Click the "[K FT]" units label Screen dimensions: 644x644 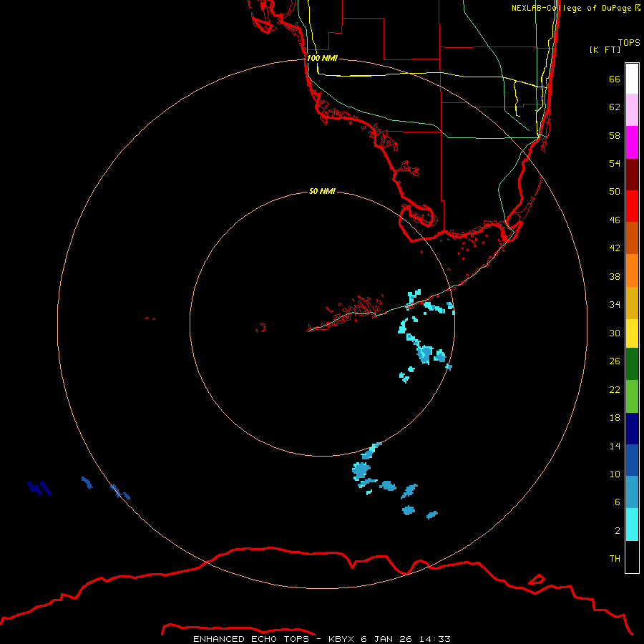click(x=605, y=49)
